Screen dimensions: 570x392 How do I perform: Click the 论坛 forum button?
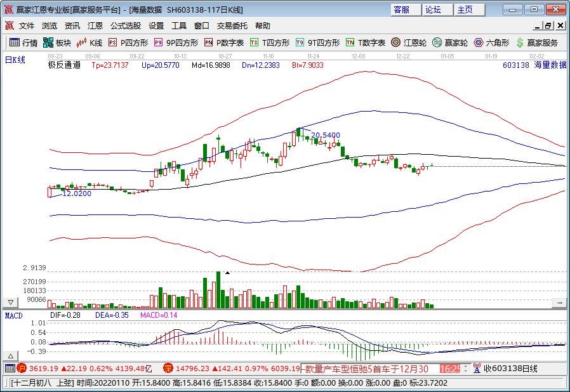(438, 10)
